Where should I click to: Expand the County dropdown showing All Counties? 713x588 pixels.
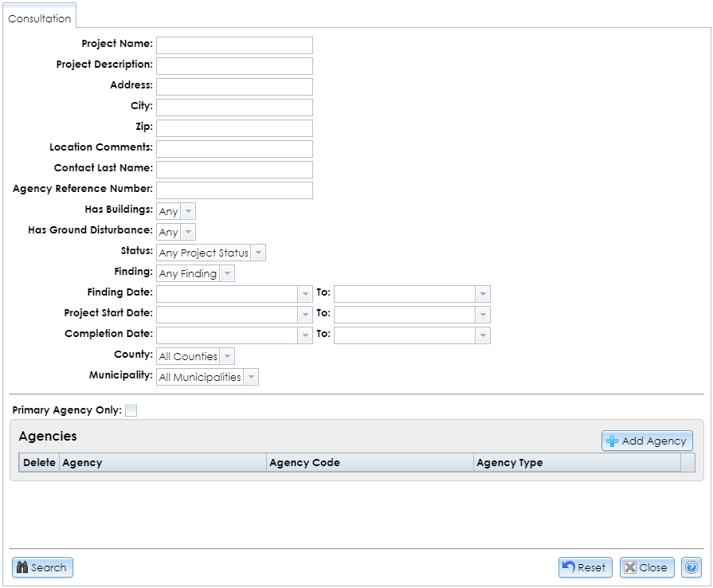[225, 355]
